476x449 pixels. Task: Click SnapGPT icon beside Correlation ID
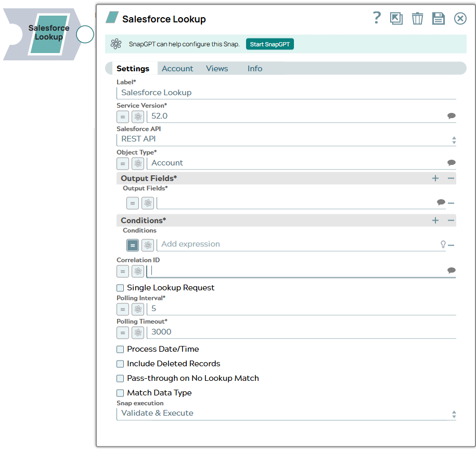point(138,272)
